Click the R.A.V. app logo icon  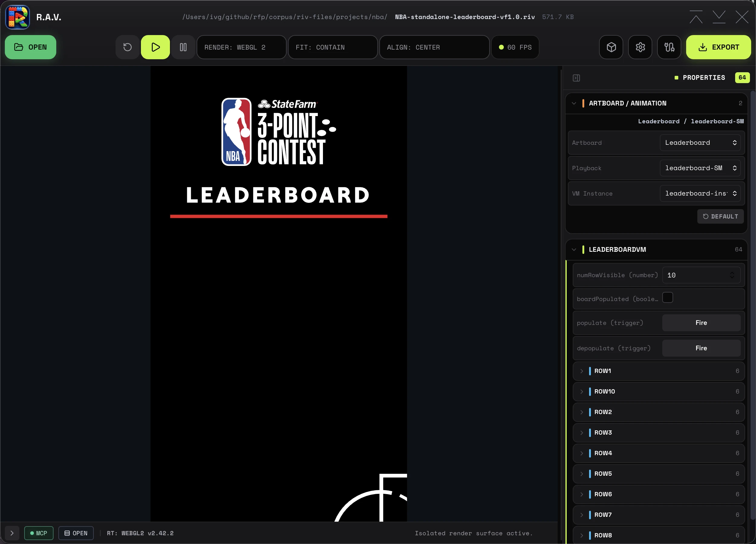[x=17, y=17]
